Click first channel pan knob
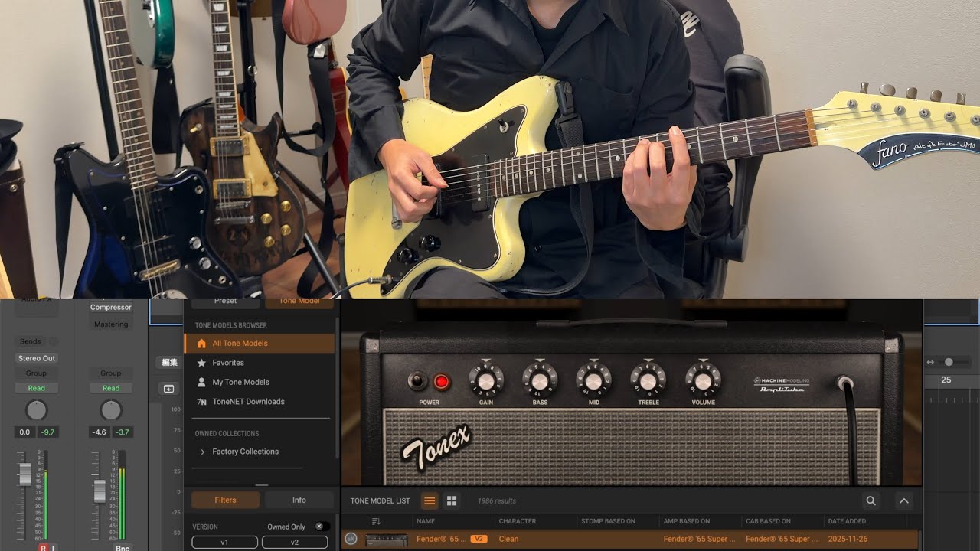The image size is (980, 551). pyautogui.click(x=37, y=410)
